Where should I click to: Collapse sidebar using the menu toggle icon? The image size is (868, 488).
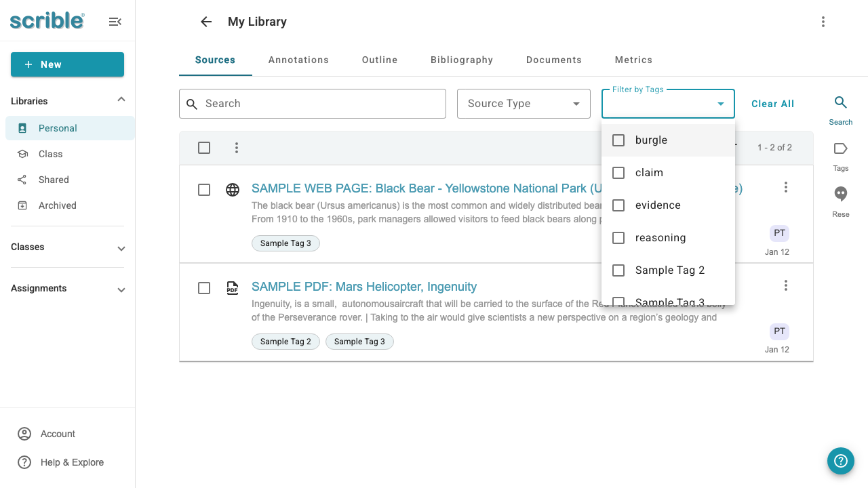click(x=115, y=22)
